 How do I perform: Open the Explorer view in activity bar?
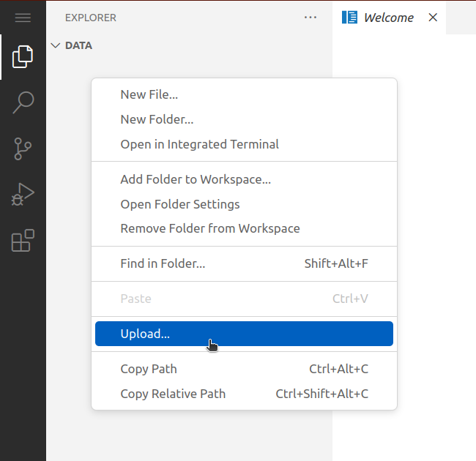(x=23, y=57)
